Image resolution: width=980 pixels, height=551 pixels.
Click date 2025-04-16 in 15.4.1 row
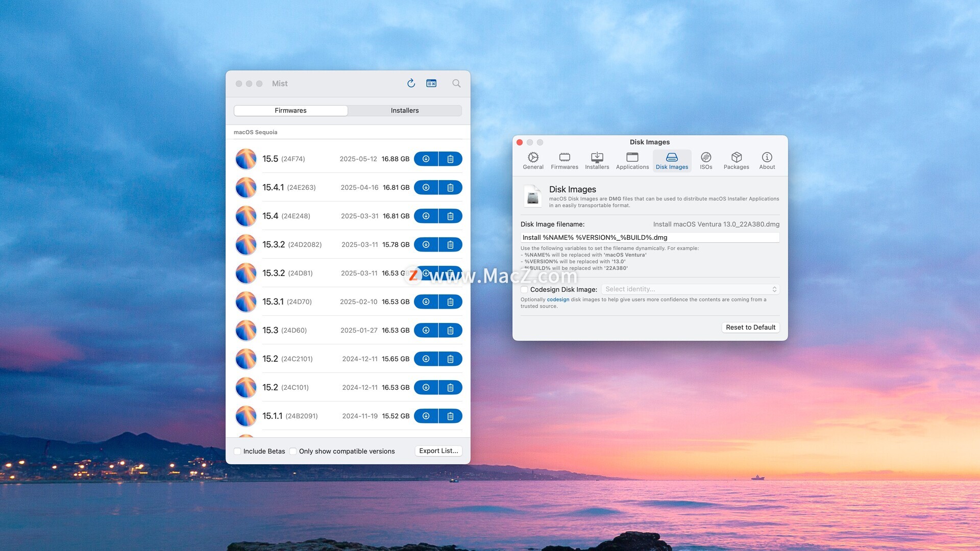pyautogui.click(x=359, y=188)
